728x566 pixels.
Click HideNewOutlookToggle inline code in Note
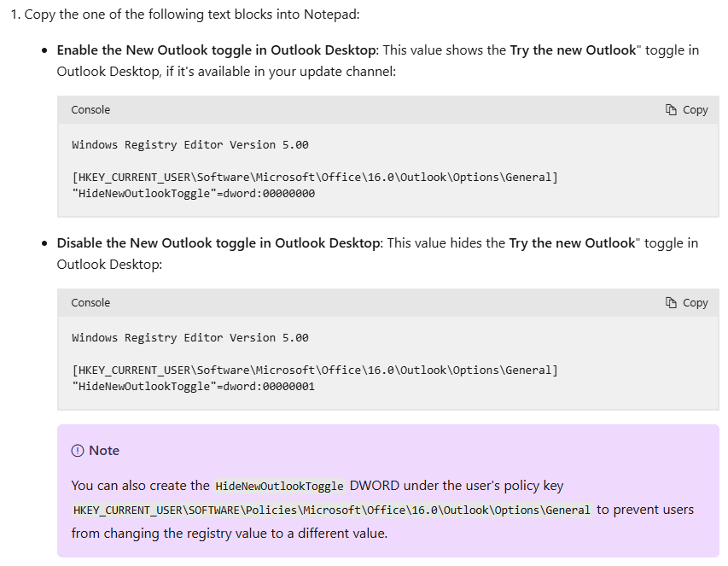pos(279,486)
